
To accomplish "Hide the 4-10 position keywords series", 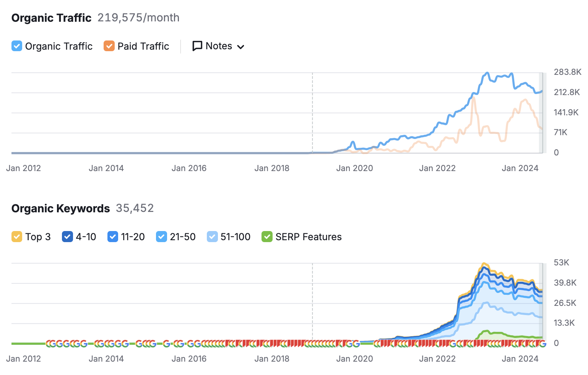I will (x=67, y=237).
